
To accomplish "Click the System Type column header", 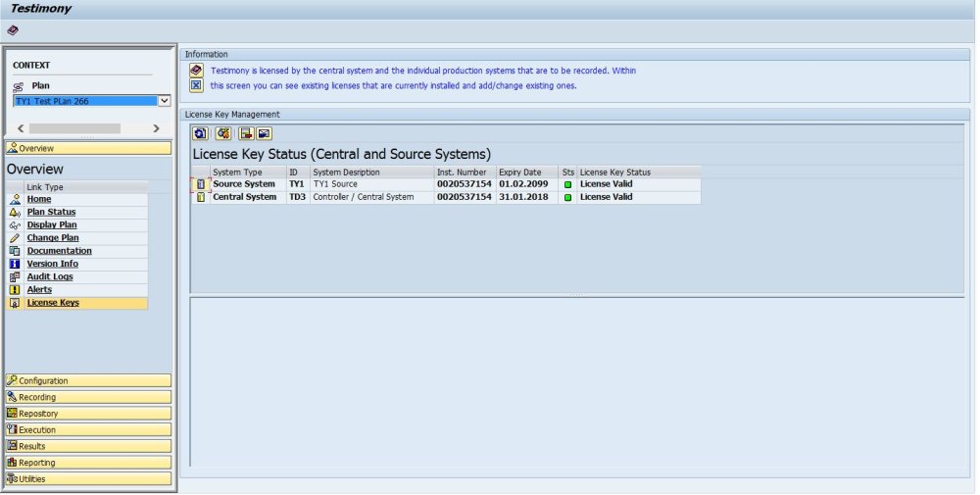I will tap(248, 172).
